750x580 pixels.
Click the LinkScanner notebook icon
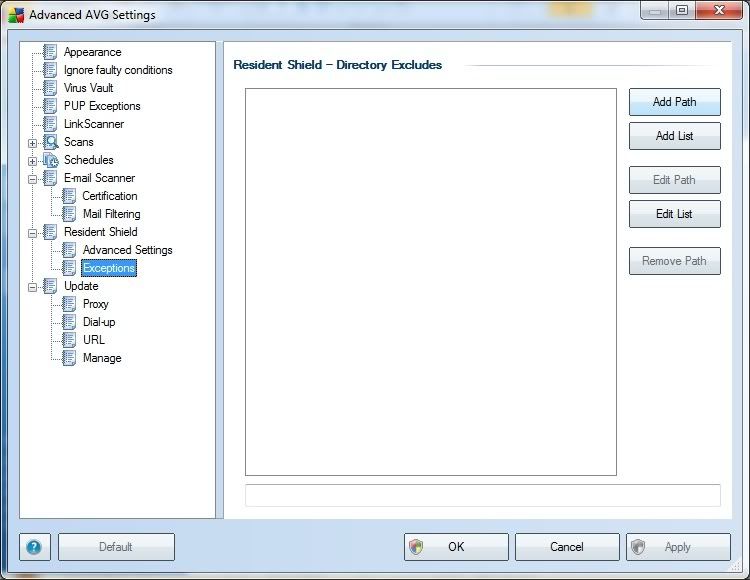pos(50,124)
